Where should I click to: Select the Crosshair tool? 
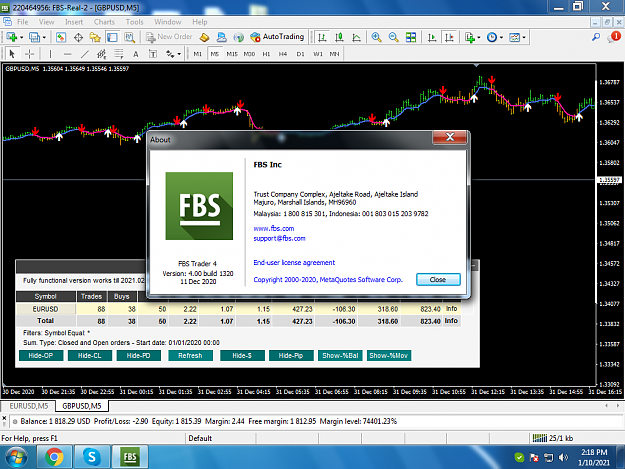coord(29,54)
